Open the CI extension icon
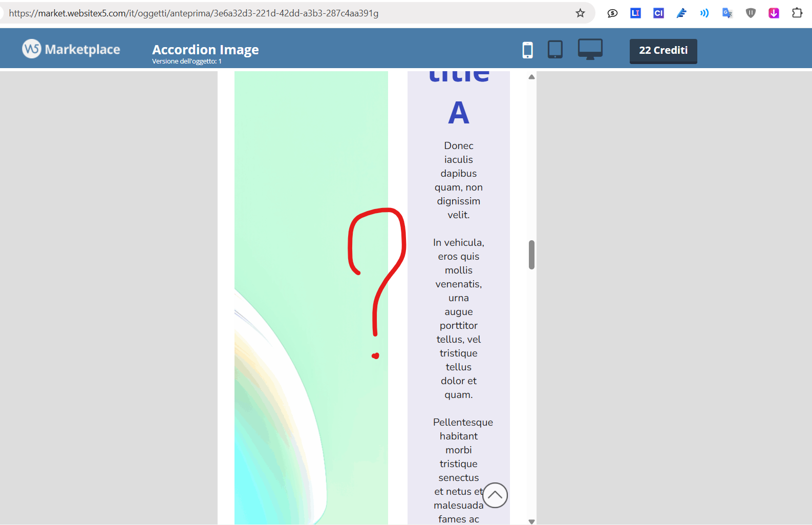 [x=658, y=13]
